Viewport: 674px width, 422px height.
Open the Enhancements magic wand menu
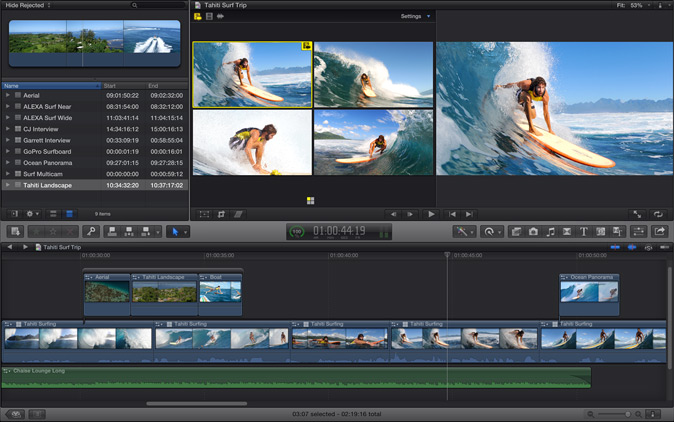click(x=463, y=231)
